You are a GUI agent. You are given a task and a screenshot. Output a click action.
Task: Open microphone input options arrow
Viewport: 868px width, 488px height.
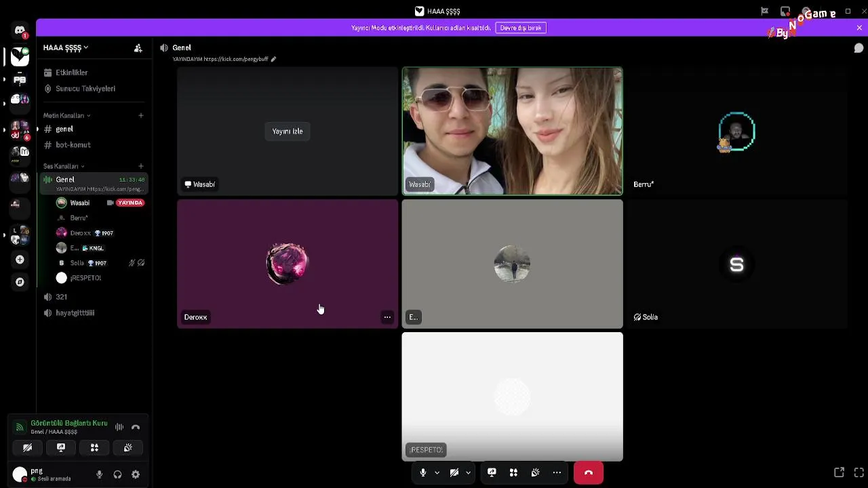click(x=437, y=473)
